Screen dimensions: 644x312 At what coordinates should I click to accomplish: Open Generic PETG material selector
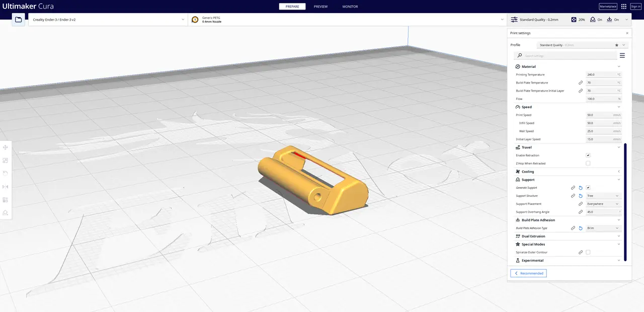[x=347, y=20]
